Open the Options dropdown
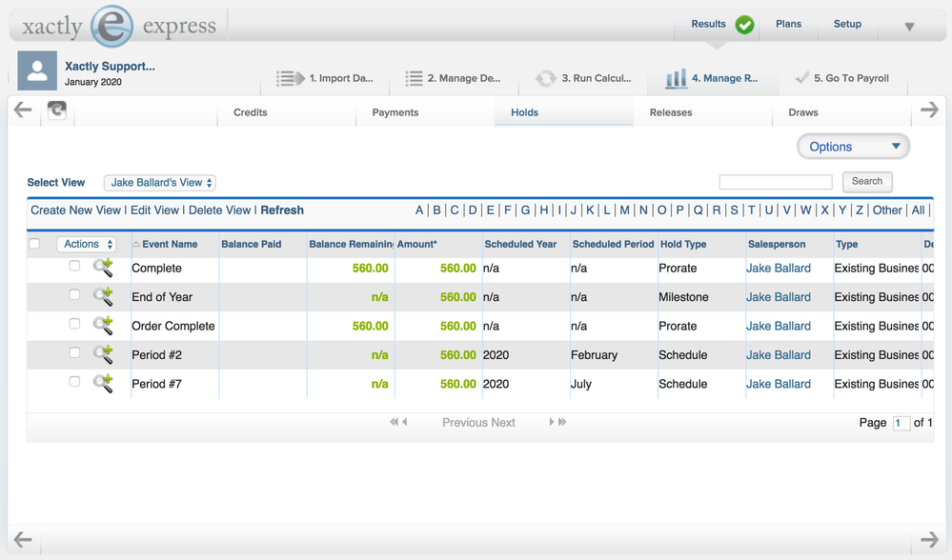 pyautogui.click(x=853, y=147)
